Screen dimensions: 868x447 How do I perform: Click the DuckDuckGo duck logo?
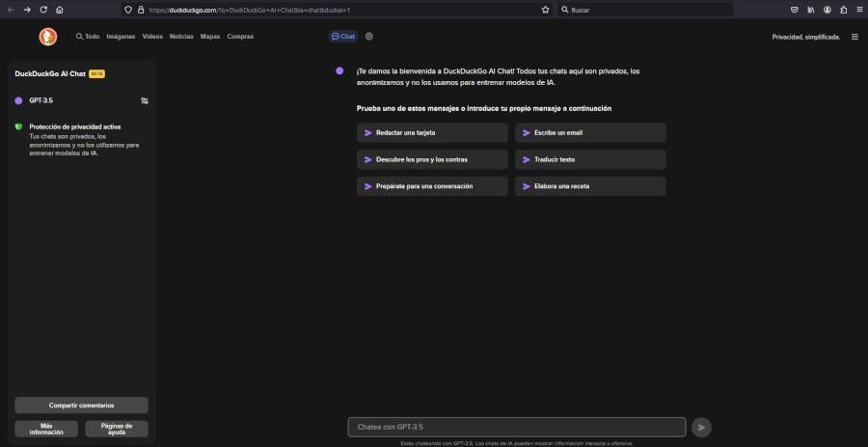pos(48,37)
